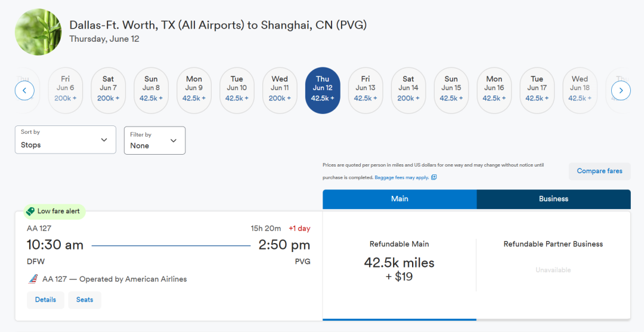Click the bamboo destination image

[38, 32]
